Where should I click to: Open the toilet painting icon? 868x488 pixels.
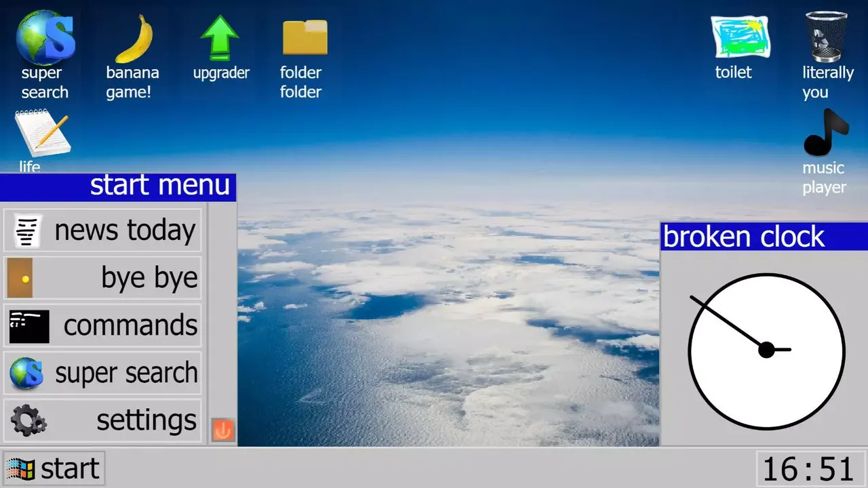coord(739,37)
